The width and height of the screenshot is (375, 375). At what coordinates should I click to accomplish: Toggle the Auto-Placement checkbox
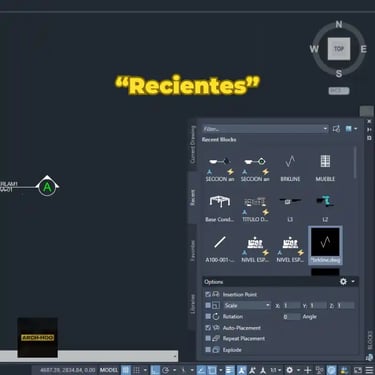(x=208, y=328)
